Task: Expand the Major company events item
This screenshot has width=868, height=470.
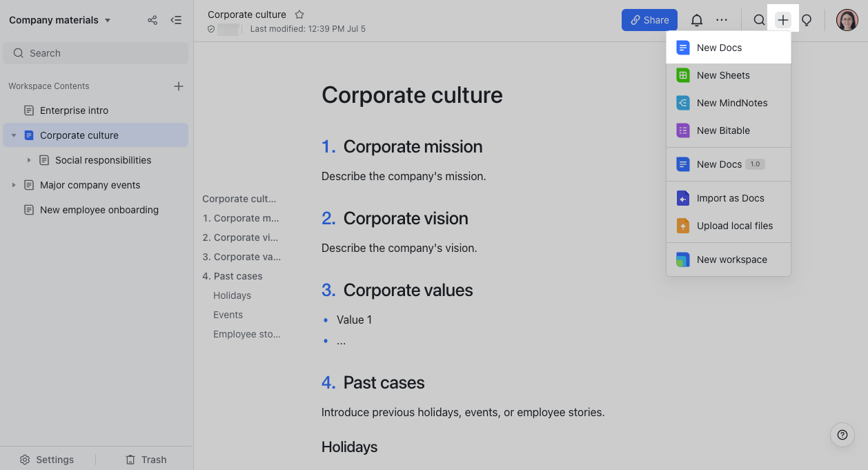Action: tap(14, 185)
